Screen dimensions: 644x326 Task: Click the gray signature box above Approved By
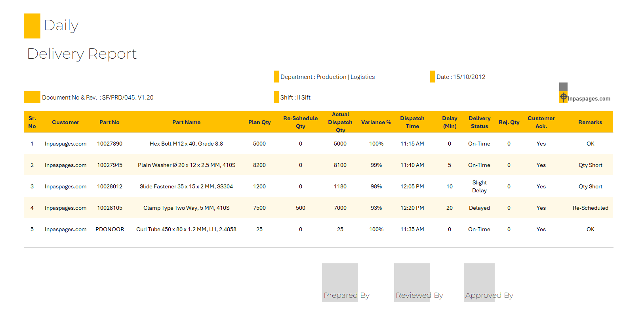point(479,278)
